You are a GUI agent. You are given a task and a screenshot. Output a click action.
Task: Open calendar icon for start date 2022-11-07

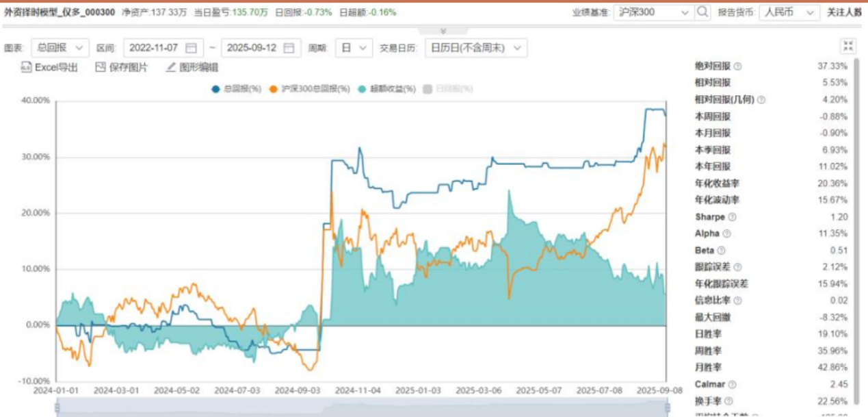[x=192, y=48]
